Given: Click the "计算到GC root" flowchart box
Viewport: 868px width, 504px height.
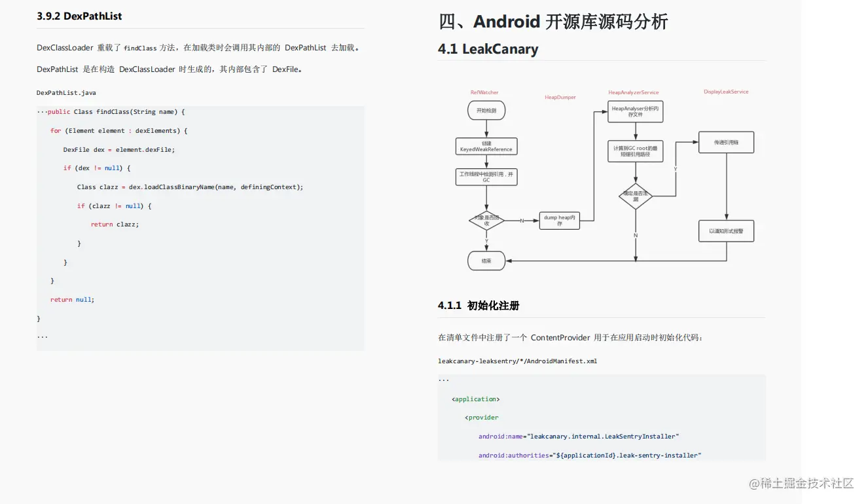Looking at the screenshot, I should click(636, 152).
